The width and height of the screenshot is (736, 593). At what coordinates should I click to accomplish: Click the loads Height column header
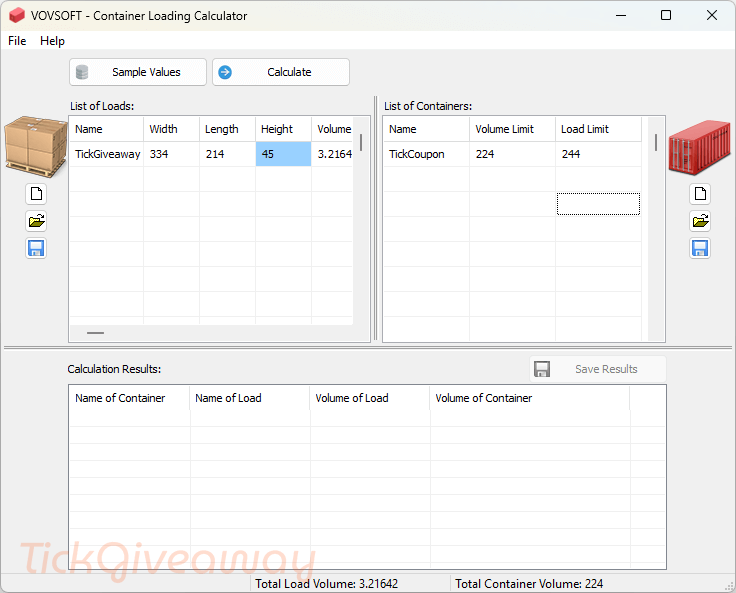pyautogui.click(x=284, y=129)
